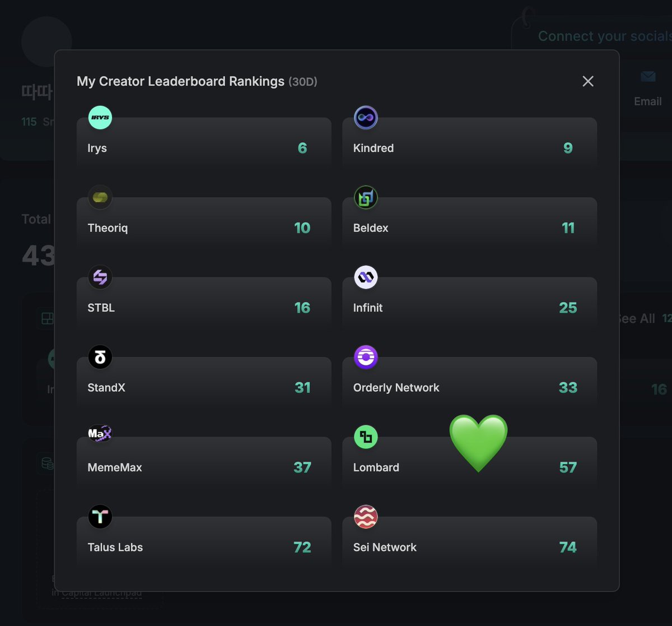Click See All link in background page

(x=636, y=319)
